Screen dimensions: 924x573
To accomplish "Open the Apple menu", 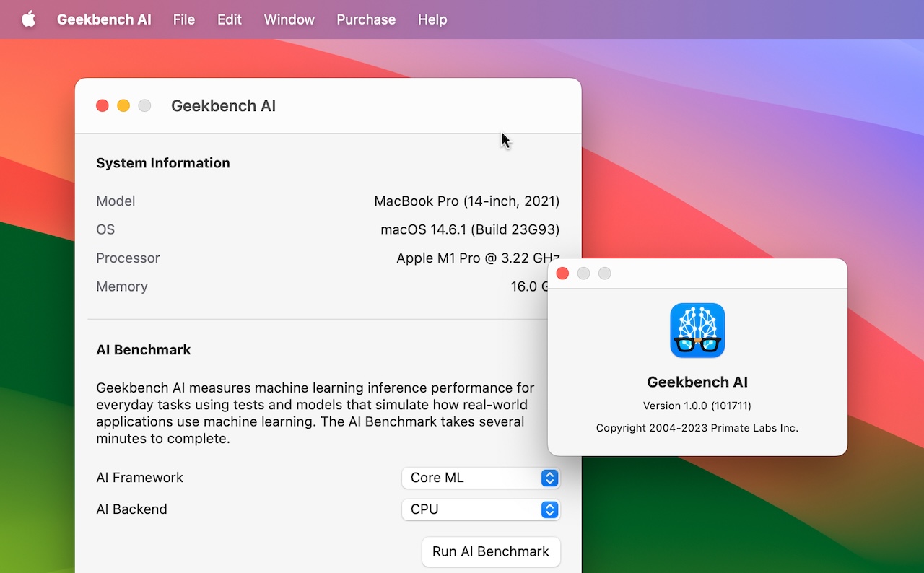I will coord(28,19).
